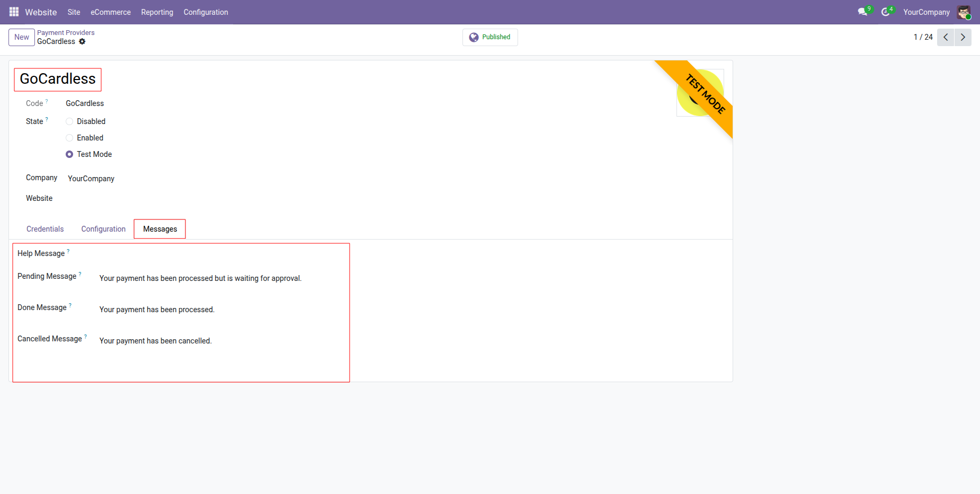
Task: Go to the previous record arrow
Action: click(x=946, y=37)
